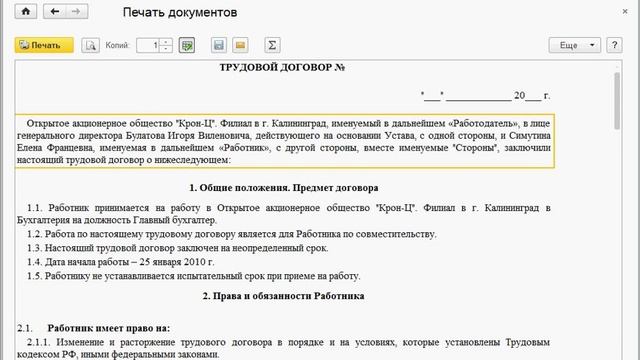Screen dimensions: 640x360
Task: Click clause 1.1 Работник принимается на работу
Action: 283,214
